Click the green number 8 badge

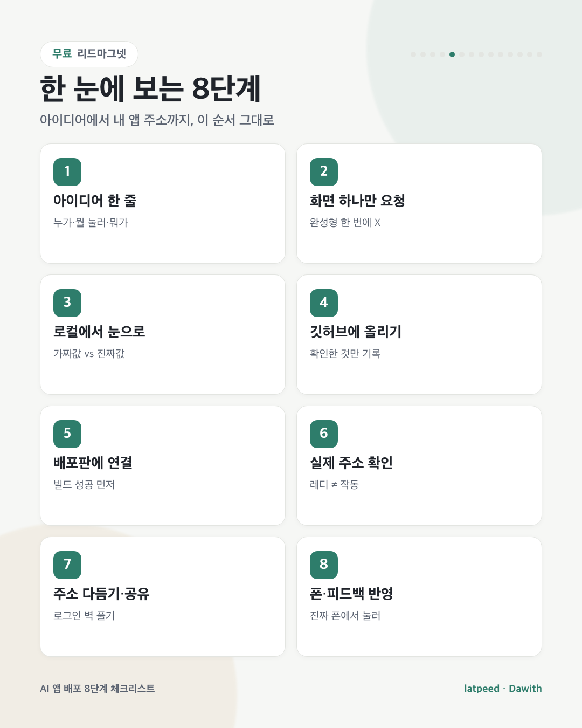click(x=324, y=565)
